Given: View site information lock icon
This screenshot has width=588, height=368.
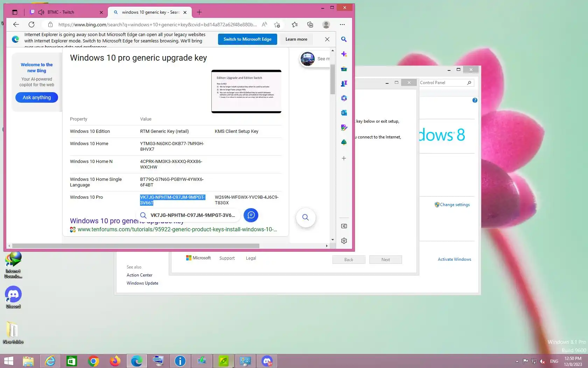Looking at the screenshot, I should pyautogui.click(x=50, y=25).
